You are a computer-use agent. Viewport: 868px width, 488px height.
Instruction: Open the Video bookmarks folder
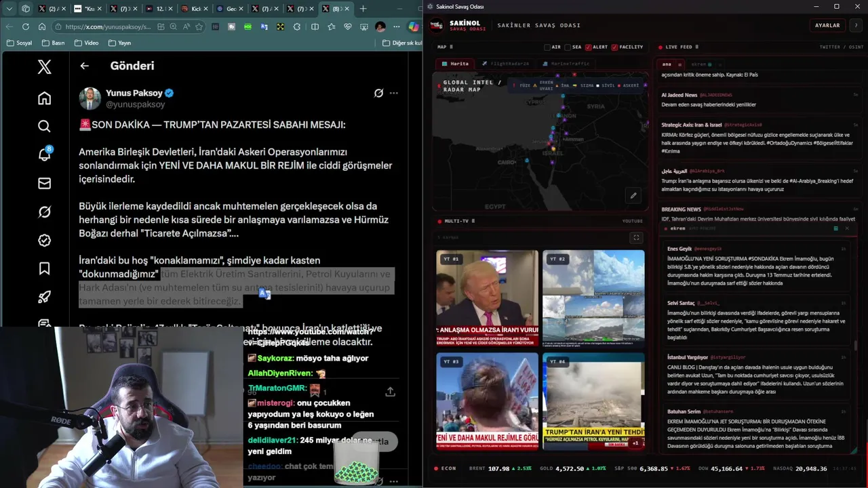tap(86, 43)
